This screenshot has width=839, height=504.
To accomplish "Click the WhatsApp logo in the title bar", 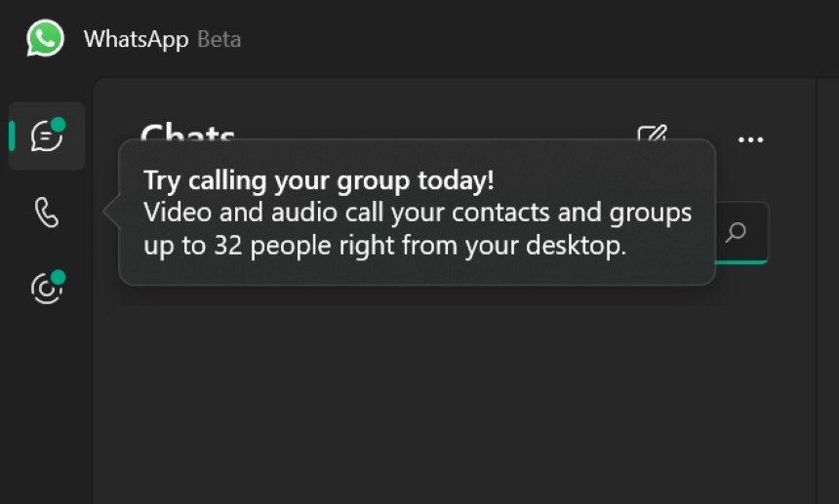I will [46, 38].
